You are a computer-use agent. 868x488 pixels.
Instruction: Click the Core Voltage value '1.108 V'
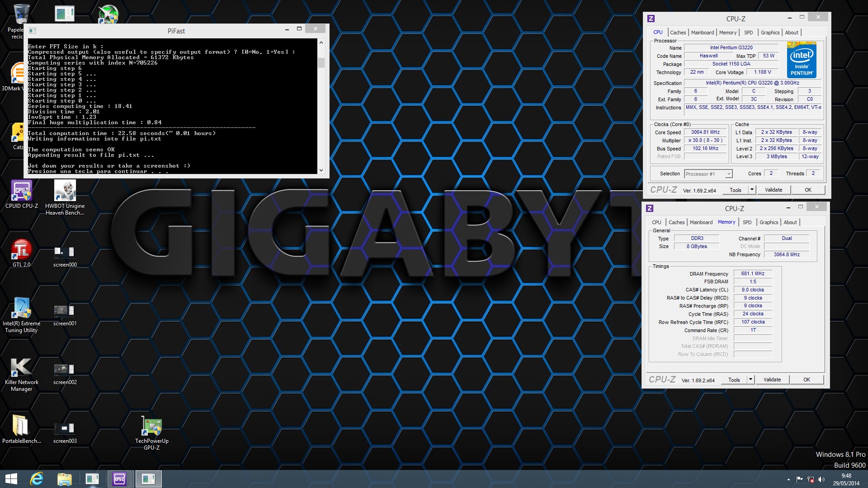(x=762, y=72)
